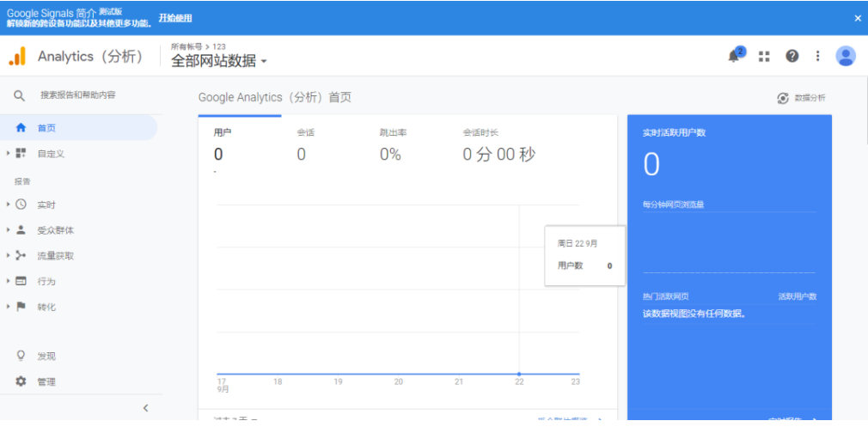Expand the 转化 tree arrow

point(9,307)
